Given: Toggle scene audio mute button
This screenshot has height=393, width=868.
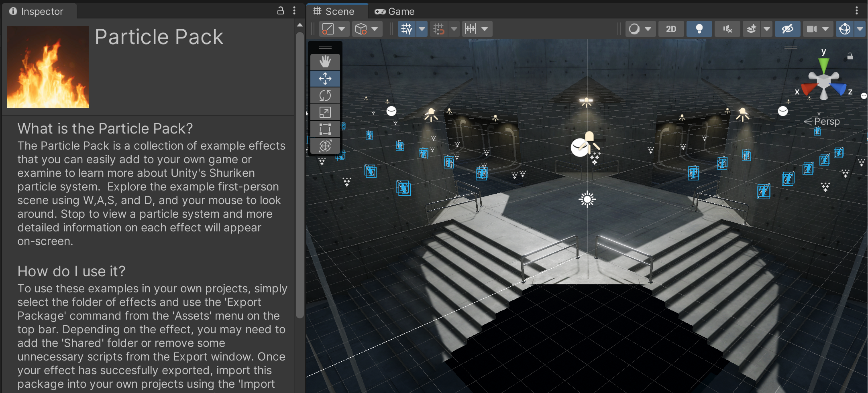Looking at the screenshot, I should 727,29.
